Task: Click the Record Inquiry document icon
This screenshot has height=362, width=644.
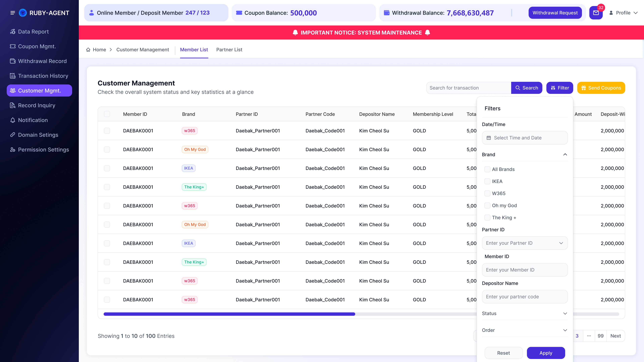Action: coord(13,105)
